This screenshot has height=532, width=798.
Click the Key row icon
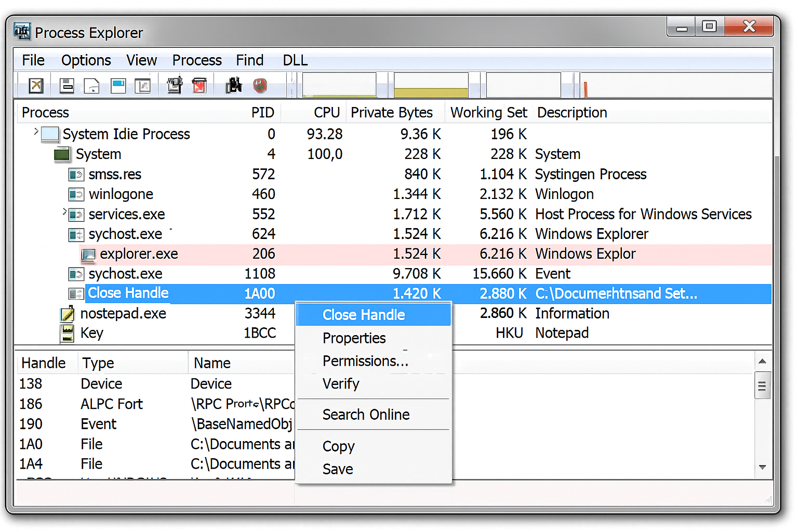(67, 334)
